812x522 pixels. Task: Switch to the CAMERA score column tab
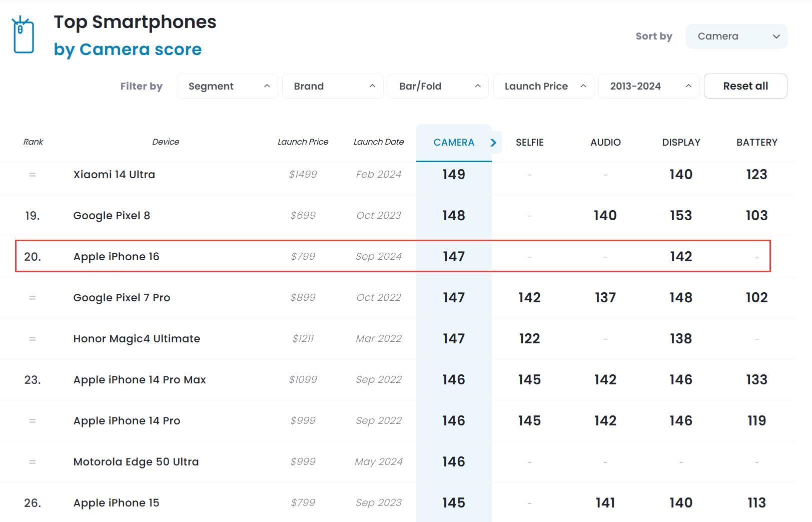(453, 143)
